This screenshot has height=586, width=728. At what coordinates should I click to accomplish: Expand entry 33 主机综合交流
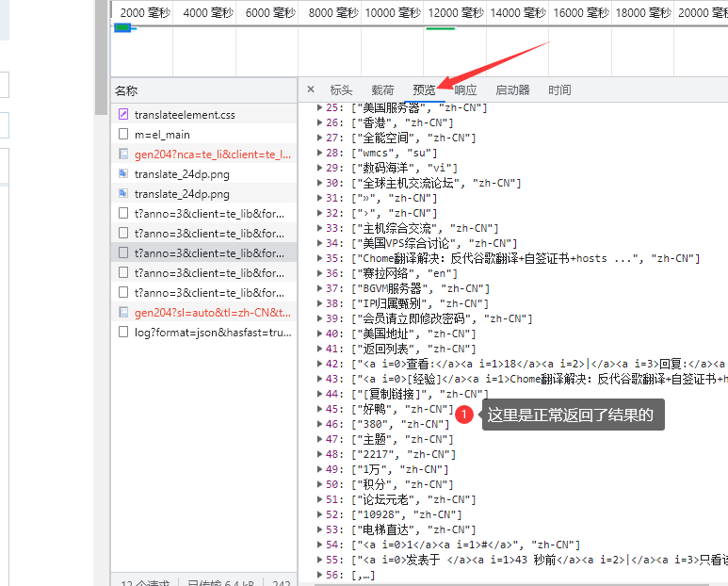[319, 228]
